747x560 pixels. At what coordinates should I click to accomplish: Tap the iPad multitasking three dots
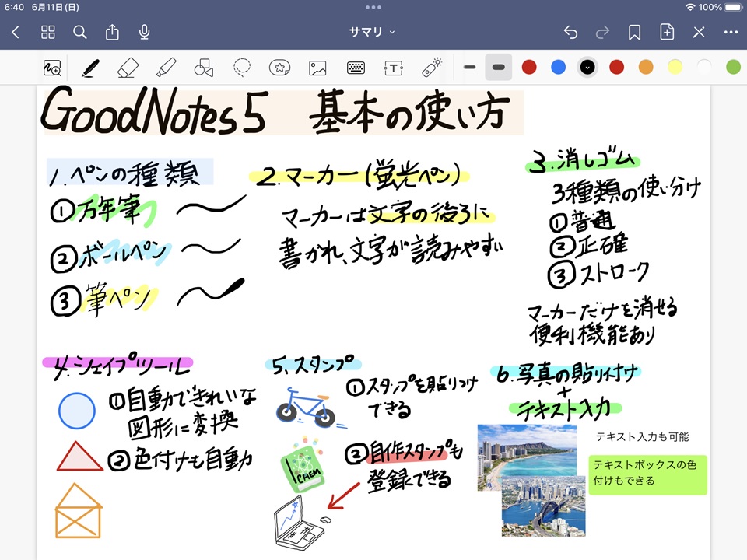pos(373,7)
